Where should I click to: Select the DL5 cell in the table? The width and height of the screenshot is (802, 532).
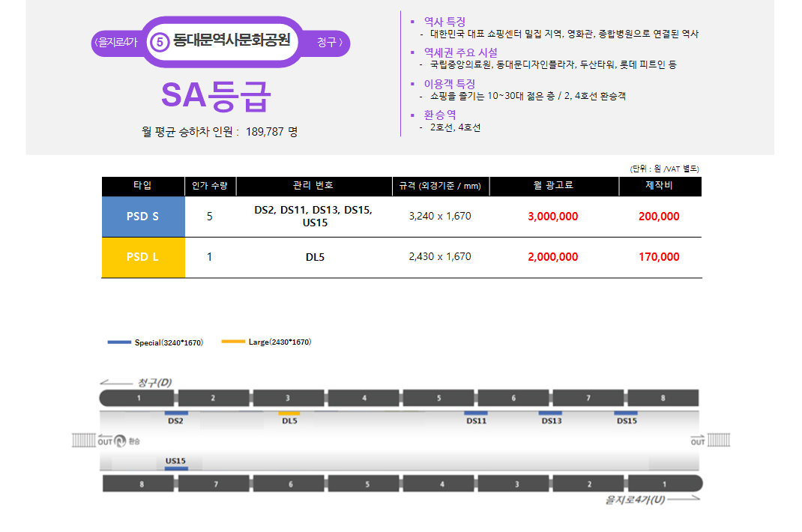[315, 257]
